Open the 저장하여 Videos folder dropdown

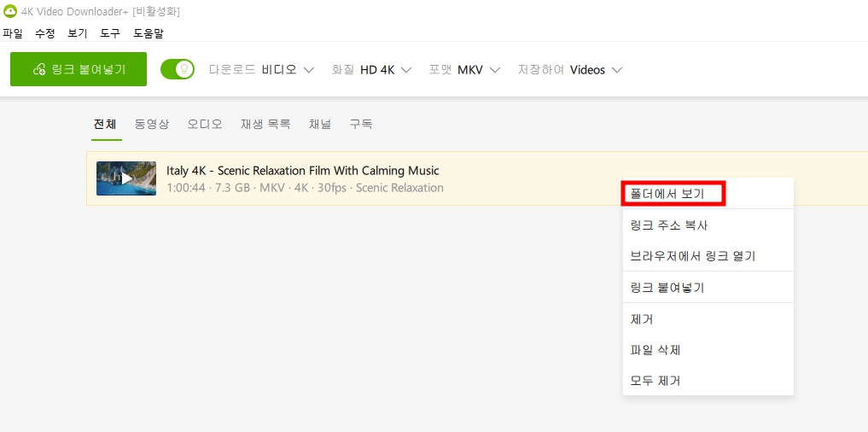pos(570,70)
